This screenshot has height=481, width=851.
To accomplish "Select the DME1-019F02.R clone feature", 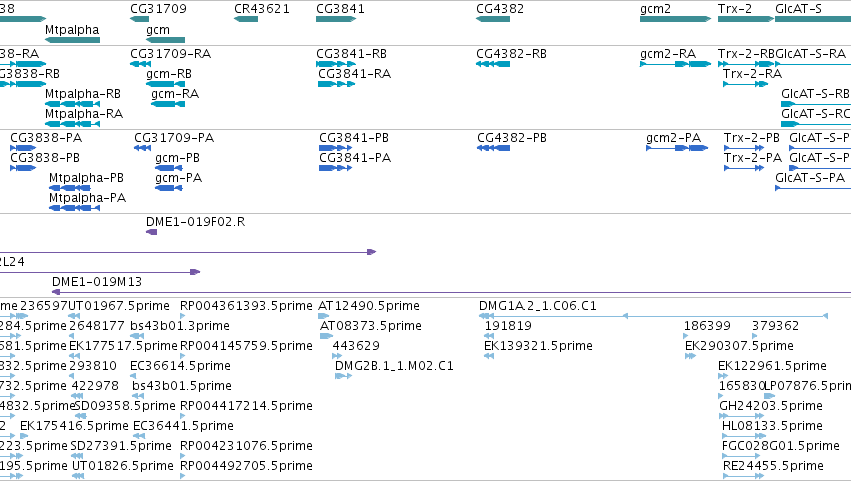I will [x=151, y=232].
